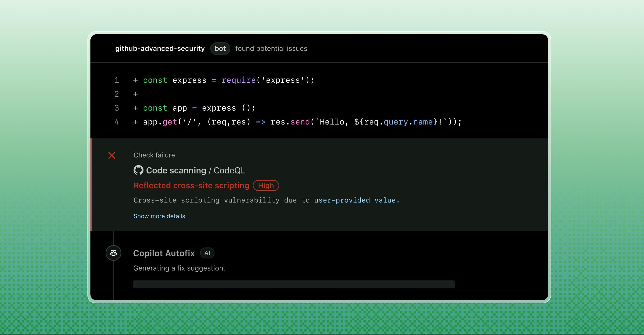Screen dimensions: 644x335
Task: Select line number 1 in the diff
Action: pyautogui.click(x=117, y=80)
